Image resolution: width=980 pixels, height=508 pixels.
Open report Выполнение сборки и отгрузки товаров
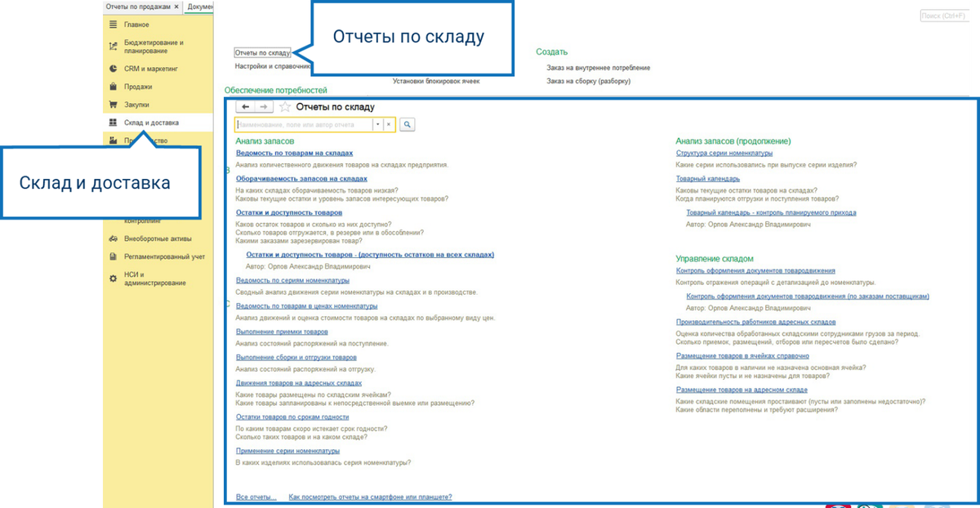[296, 357]
